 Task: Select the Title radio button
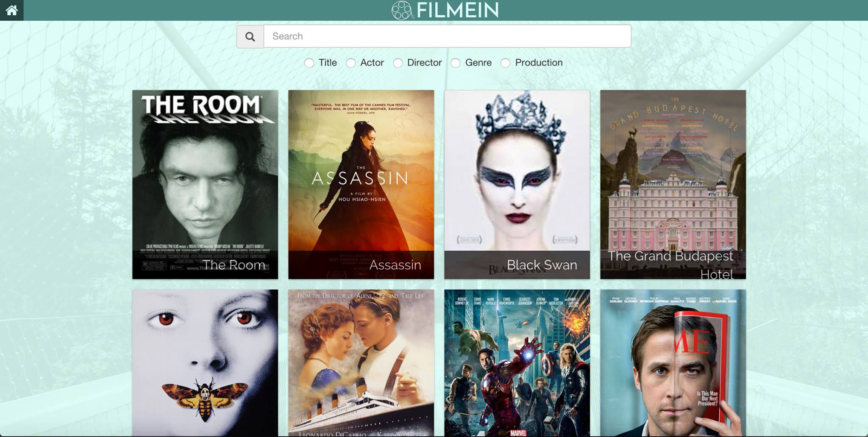tap(309, 63)
